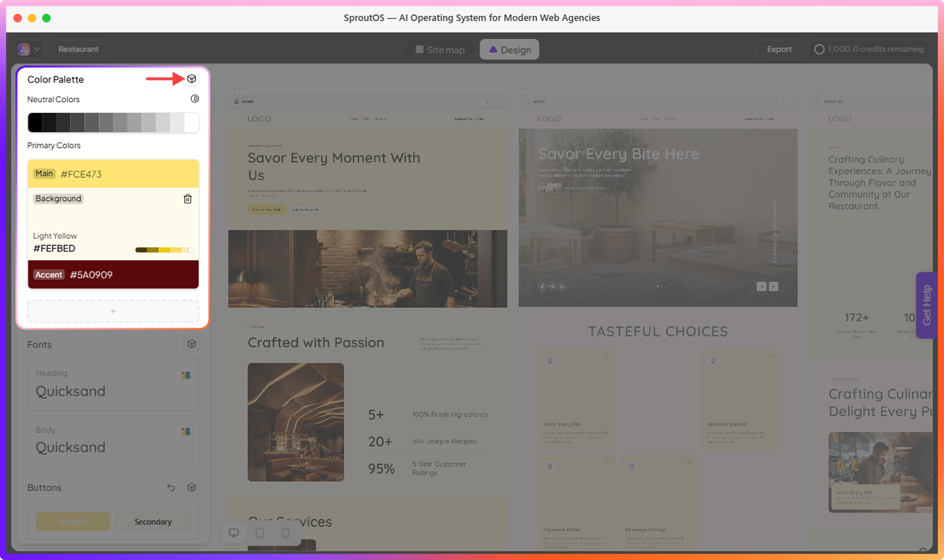The height and width of the screenshot is (560, 944).
Task: Click the Savor Every Bite card lightbulb icon
Action: pyautogui.click(x=550, y=361)
